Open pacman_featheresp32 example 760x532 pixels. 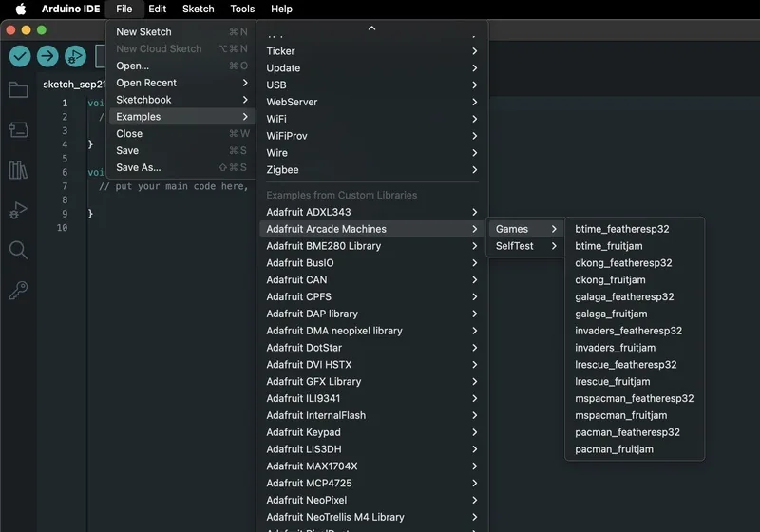tap(635, 432)
